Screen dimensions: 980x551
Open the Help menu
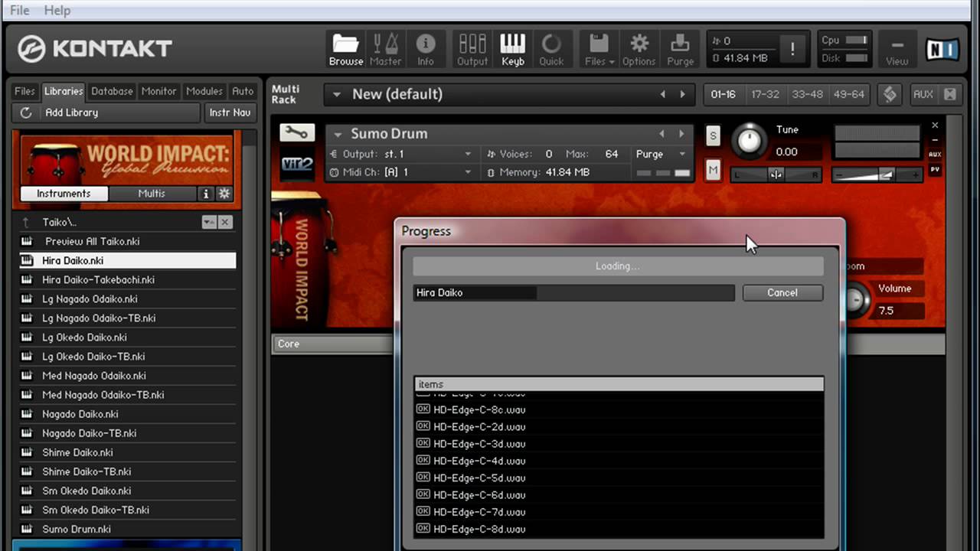coord(57,10)
